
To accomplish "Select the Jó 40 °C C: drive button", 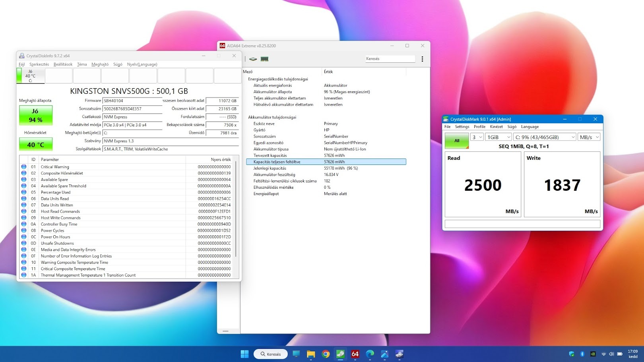I will [x=30, y=75].
